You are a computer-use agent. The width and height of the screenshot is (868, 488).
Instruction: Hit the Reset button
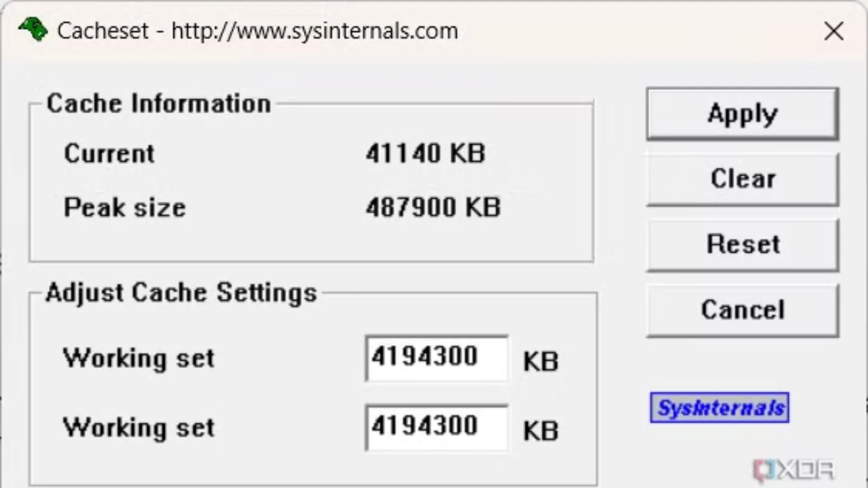(742, 245)
